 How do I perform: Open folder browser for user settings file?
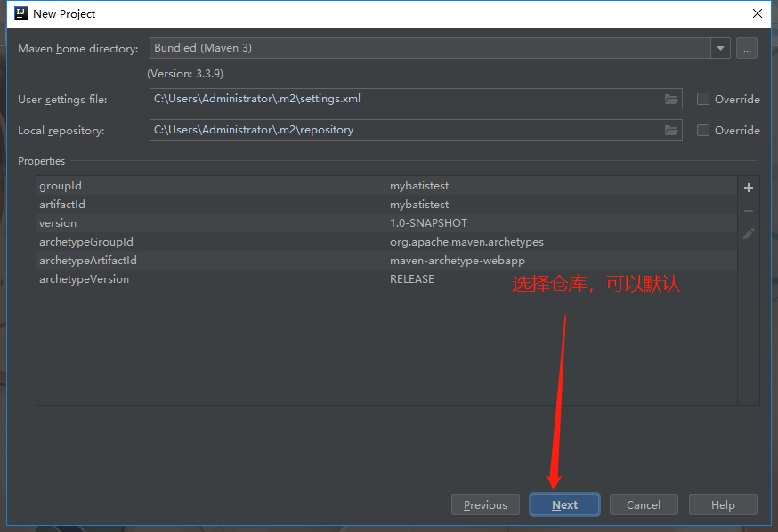click(x=671, y=99)
